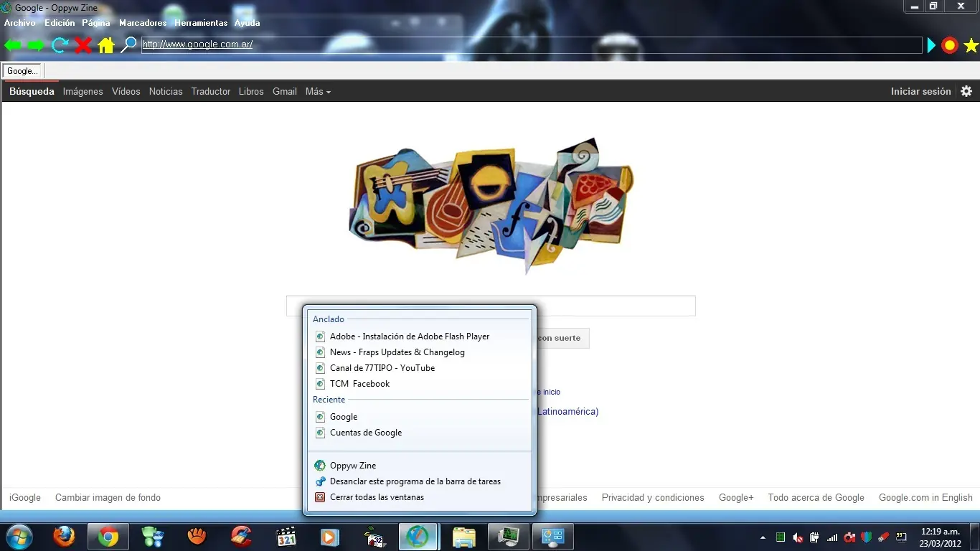The image size is (980, 551).
Task: Choose 'Cerrar todas las ventanas' option
Action: (377, 497)
